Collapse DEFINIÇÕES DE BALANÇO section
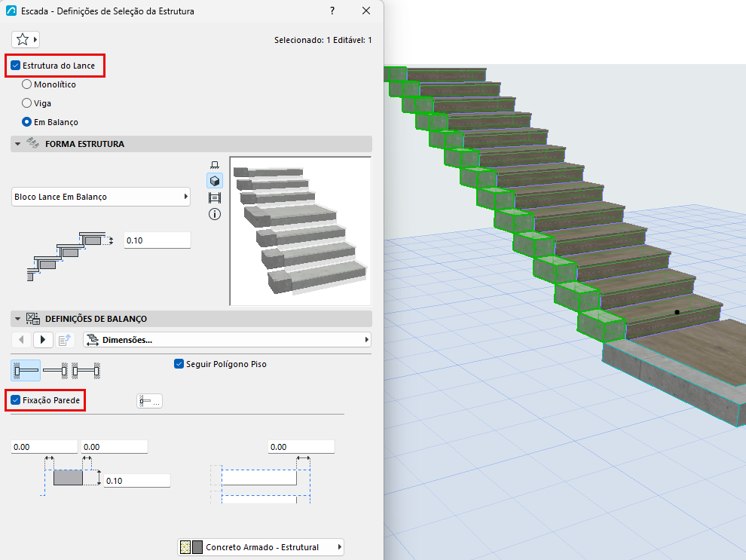The width and height of the screenshot is (746, 560). (x=17, y=319)
